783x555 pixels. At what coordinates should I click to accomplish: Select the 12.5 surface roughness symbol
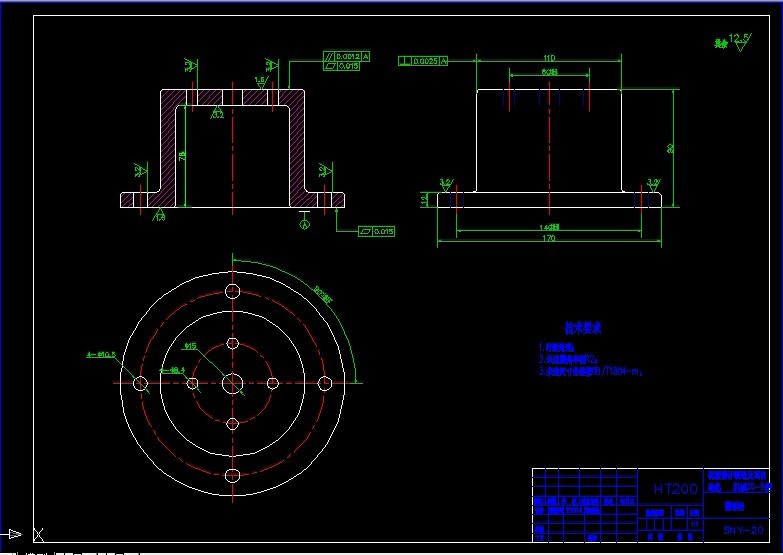point(741,41)
